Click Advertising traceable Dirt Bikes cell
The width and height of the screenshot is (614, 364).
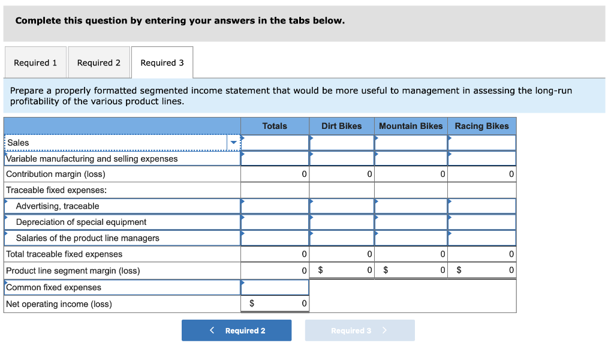342,206
